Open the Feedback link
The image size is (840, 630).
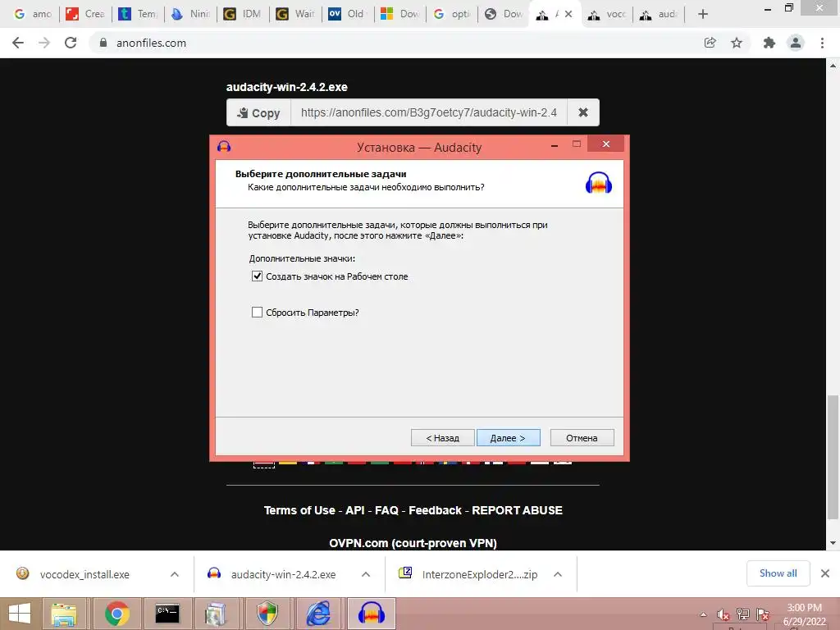coord(435,510)
